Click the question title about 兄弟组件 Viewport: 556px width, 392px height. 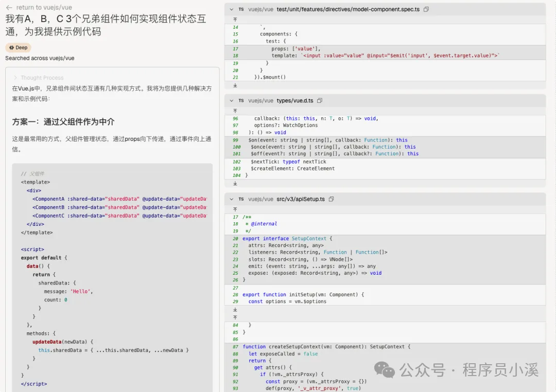(x=106, y=25)
